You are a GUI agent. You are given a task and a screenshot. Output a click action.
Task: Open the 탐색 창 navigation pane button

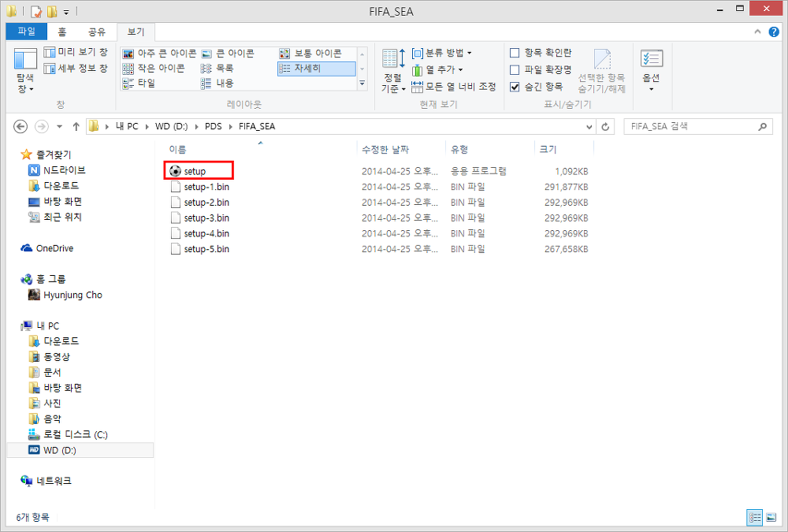25,70
